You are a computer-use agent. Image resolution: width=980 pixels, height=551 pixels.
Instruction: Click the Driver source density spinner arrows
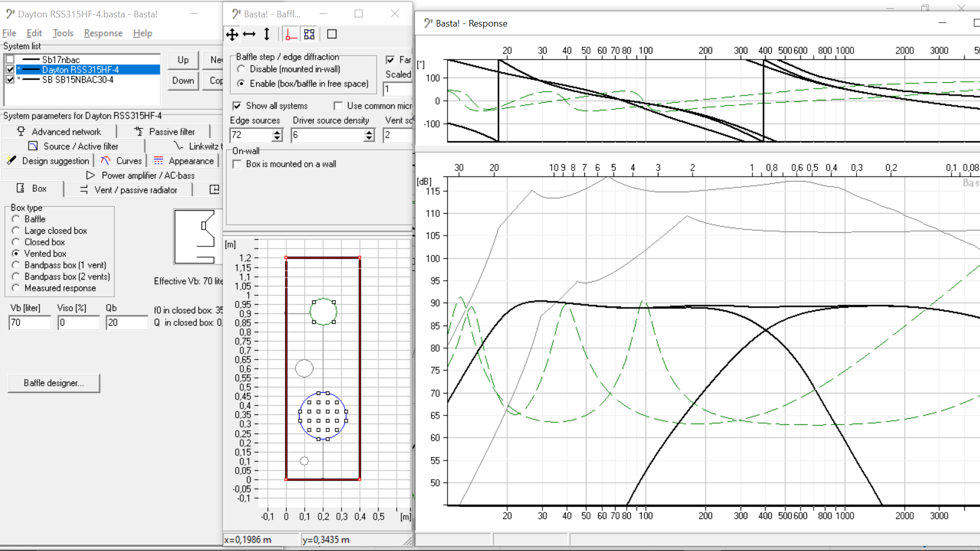coord(370,135)
